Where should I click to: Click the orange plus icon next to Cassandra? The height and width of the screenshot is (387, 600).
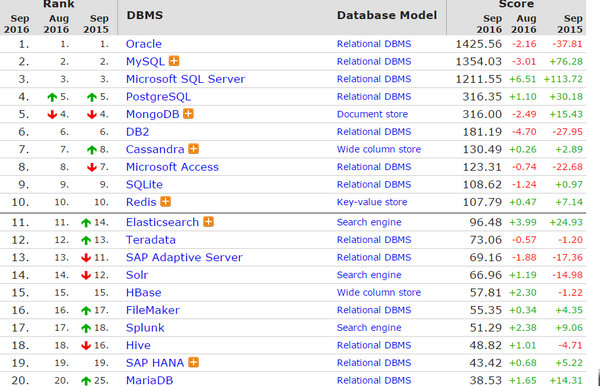194,149
